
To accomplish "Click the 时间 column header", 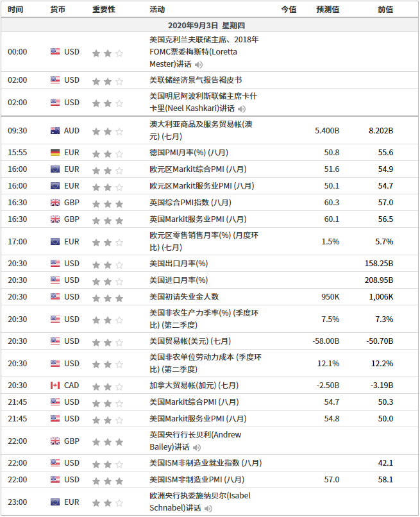I will 15,9.
